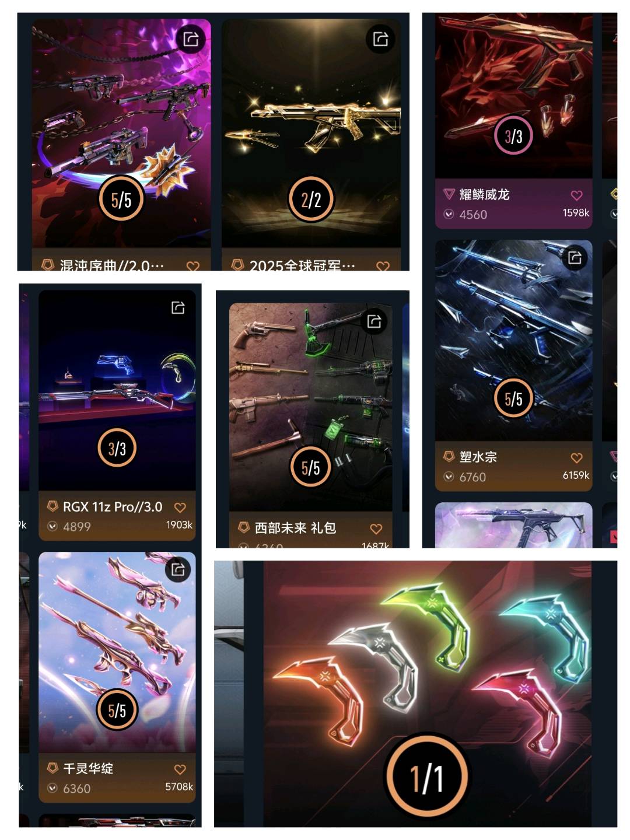
Task: Toggle heart on 西部未来 礼包 bundle
Action: pyautogui.click(x=376, y=528)
